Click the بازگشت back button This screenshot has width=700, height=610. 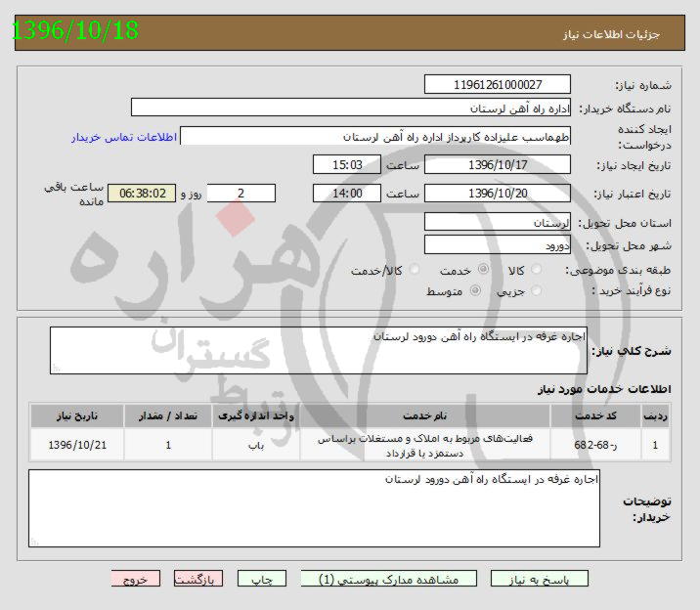(x=198, y=579)
